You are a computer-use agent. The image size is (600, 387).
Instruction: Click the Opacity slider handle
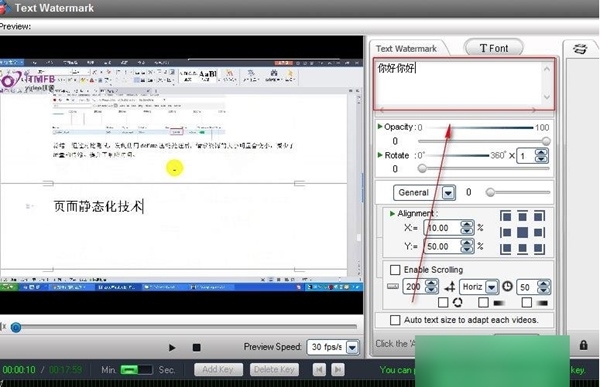click(x=546, y=141)
